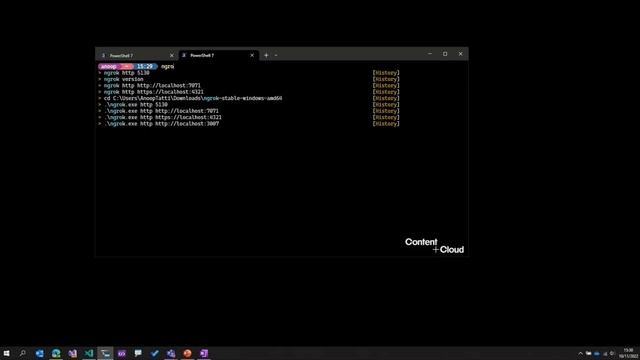
Task: Minimize the Windows Terminal window
Action: 430,54
